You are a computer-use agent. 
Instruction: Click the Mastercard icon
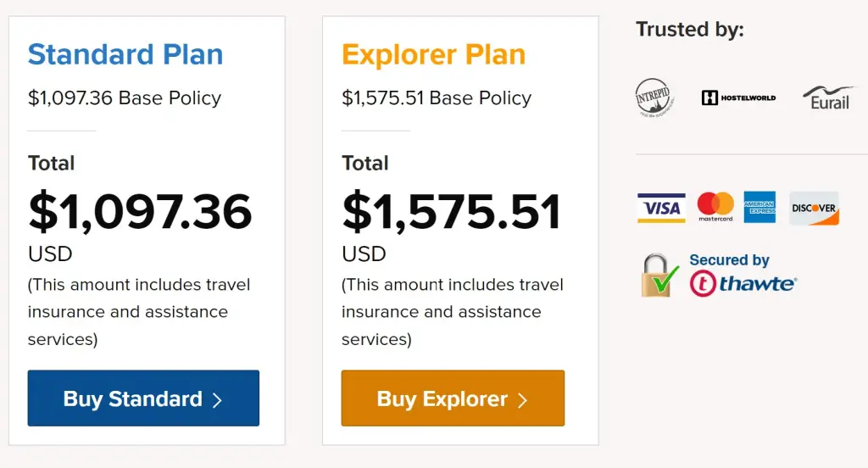pyautogui.click(x=715, y=207)
